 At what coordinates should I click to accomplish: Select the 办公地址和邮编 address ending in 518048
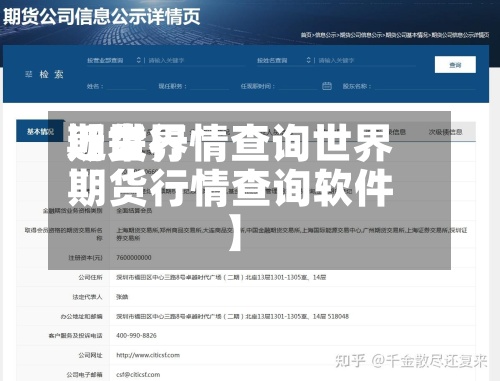click(x=232, y=316)
